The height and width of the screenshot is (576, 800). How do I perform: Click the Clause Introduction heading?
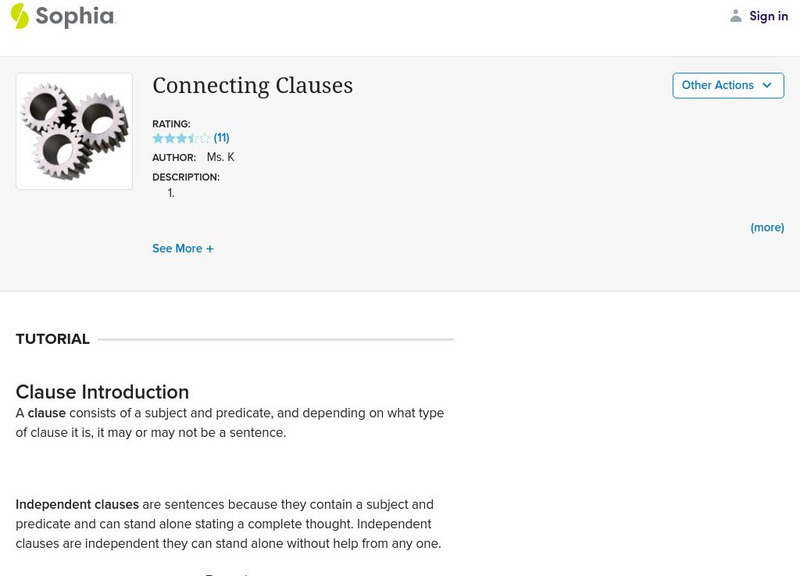102,392
